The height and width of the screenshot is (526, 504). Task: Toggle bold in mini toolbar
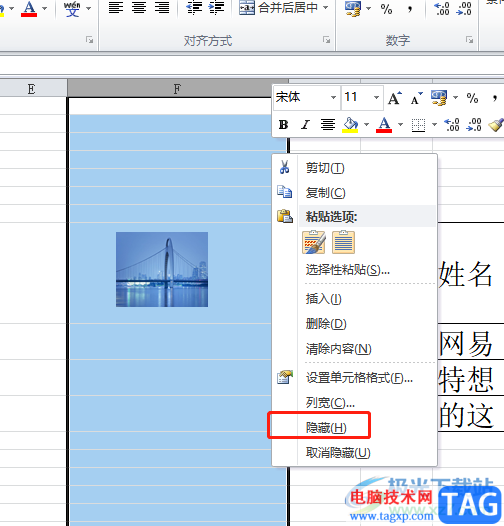click(284, 125)
